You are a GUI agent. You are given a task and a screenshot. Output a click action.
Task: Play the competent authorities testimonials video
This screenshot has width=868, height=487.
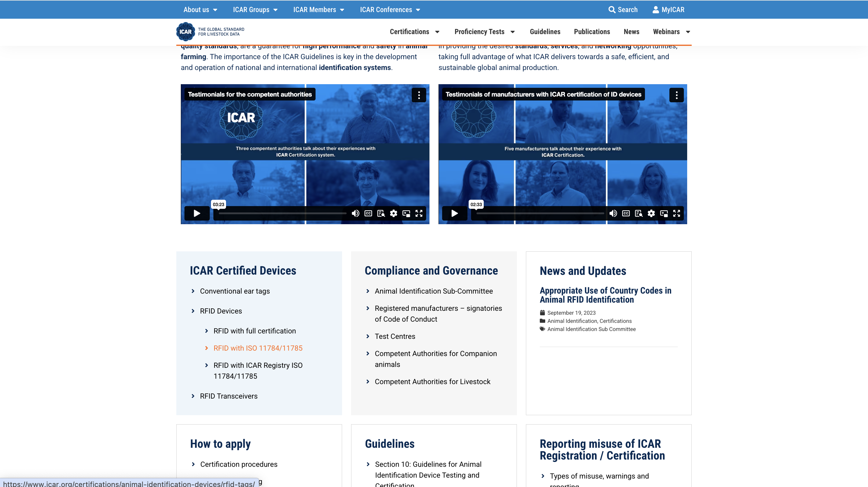[x=197, y=213]
